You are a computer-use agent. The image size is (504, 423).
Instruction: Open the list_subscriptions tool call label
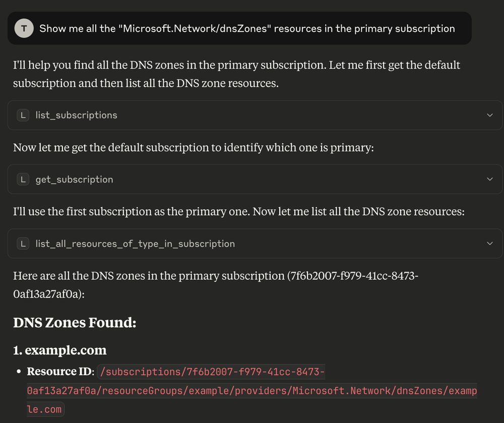point(77,115)
